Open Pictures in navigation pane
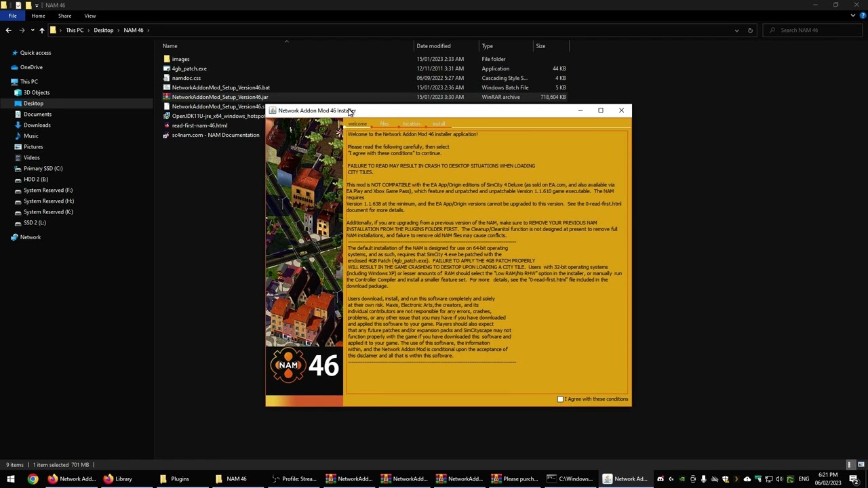This screenshot has height=488, width=868. [x=33, y=146]
